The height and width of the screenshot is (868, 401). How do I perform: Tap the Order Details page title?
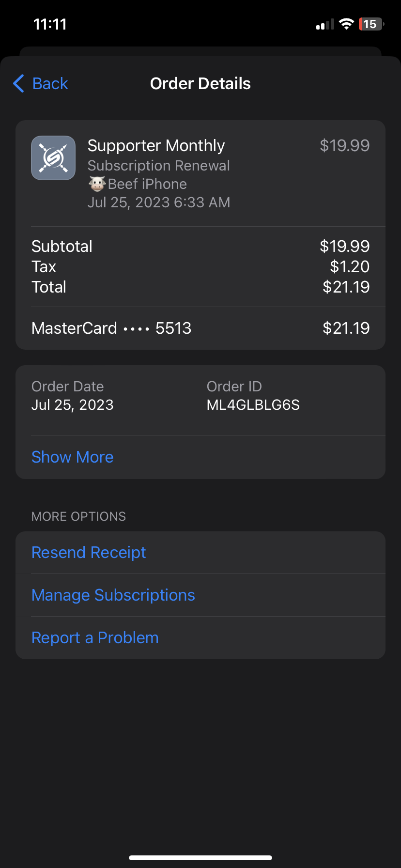point(200,83)
